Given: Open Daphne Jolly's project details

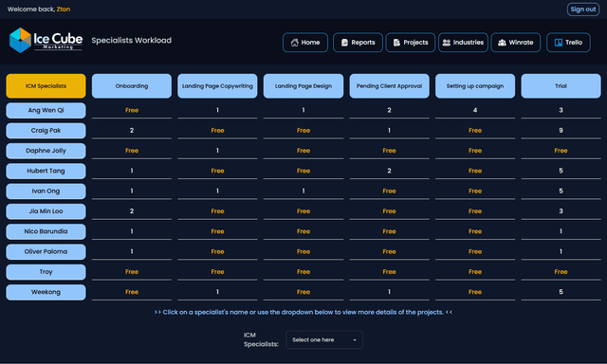Looking at the screenshot, I should pyautogui.click(x=46, y=151).
